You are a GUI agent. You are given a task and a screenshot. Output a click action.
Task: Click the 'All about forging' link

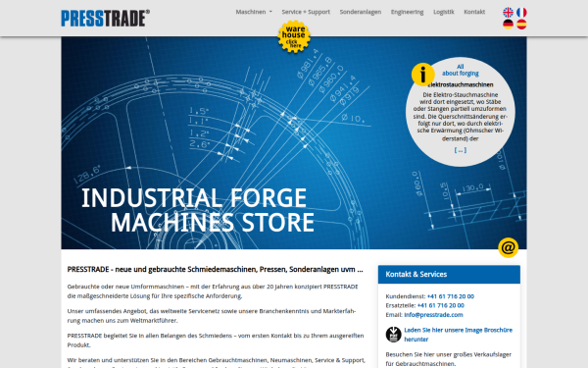coord(461,70)
